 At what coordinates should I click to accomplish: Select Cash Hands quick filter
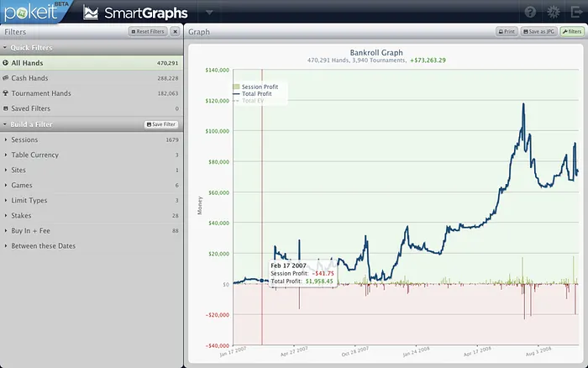pyautogui.click(x=92, y=78)
